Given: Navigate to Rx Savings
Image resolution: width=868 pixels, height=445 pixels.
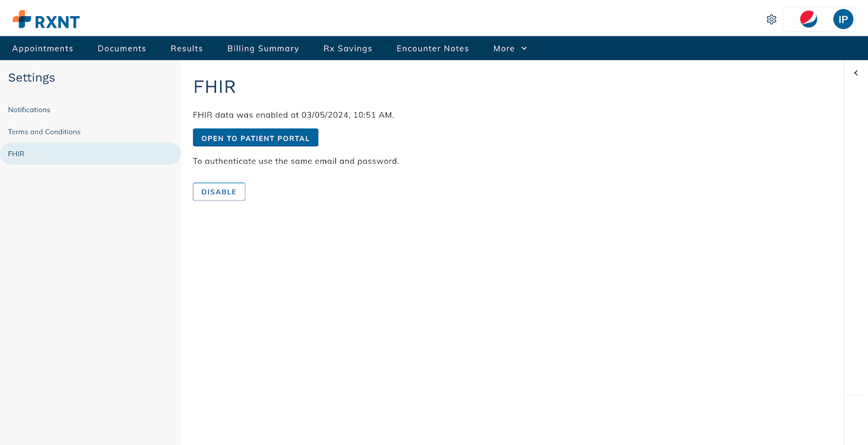Looking at the screenshot, I should tap(348, 49).
